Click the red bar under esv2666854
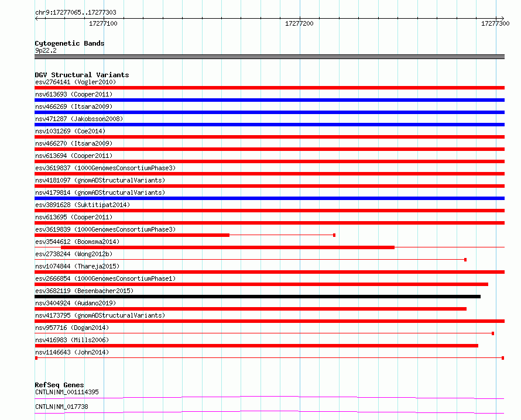Viewport: 521px width, 420px height. [x=261, y=284]
